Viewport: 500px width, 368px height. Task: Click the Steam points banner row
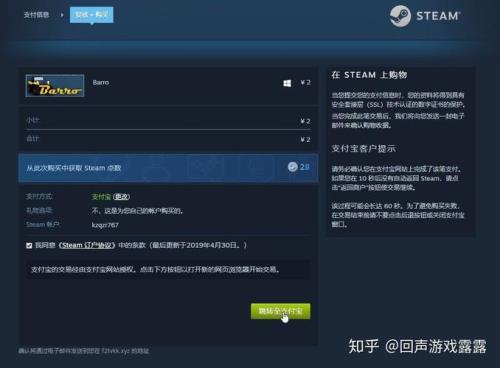click(168, 168)
